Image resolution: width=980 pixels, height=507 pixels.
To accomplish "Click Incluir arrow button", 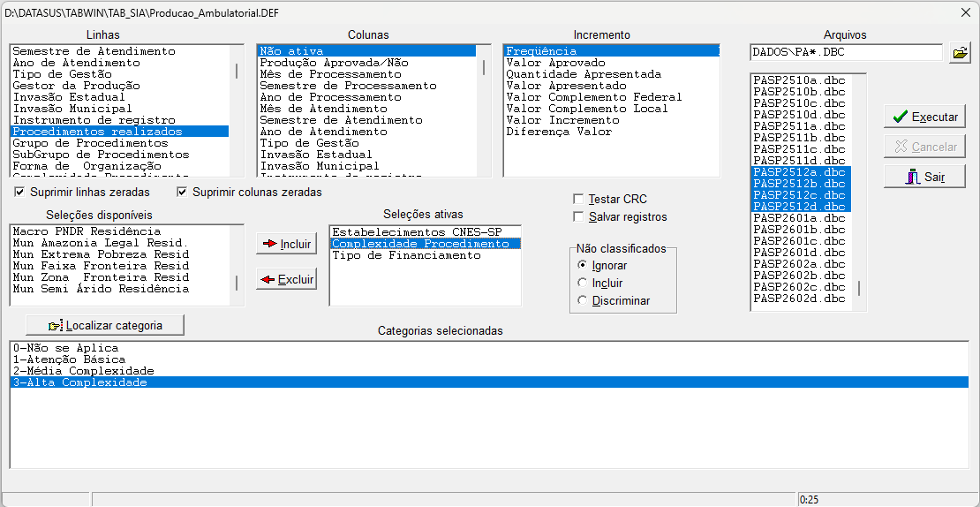I will tap(287, 244).
